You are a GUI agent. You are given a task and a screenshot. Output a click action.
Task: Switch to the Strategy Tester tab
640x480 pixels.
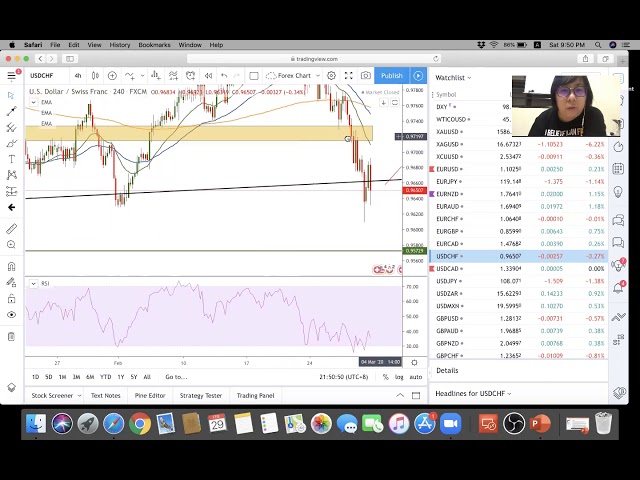point(200,395)
